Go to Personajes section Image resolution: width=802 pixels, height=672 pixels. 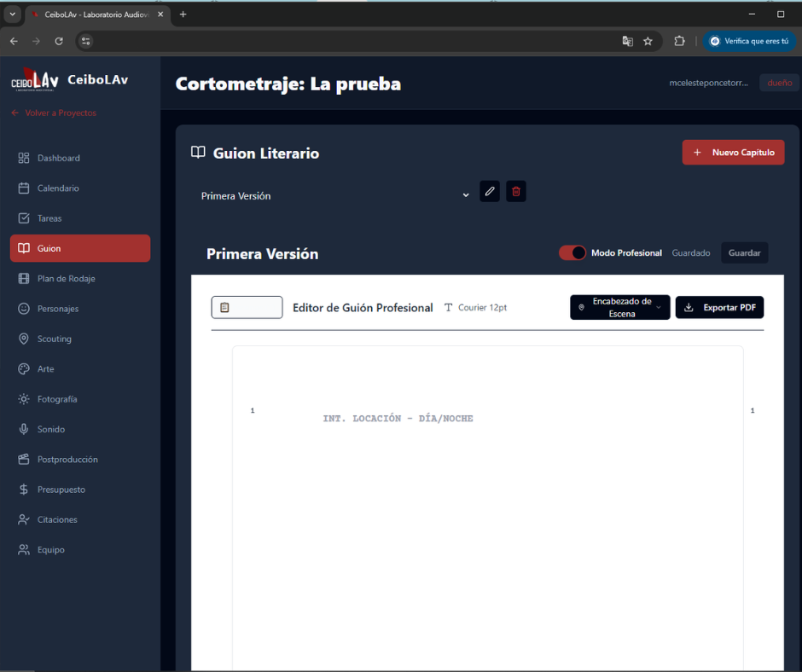click(57, 309)
